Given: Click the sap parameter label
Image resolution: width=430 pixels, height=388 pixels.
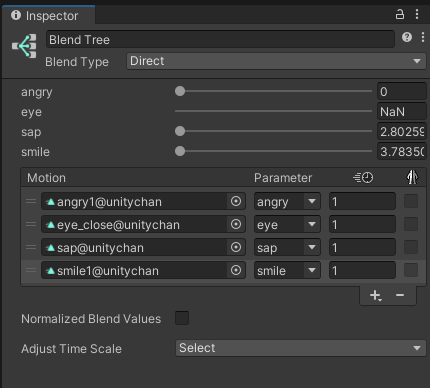Looking at the screenshot, I should [31, 132].
